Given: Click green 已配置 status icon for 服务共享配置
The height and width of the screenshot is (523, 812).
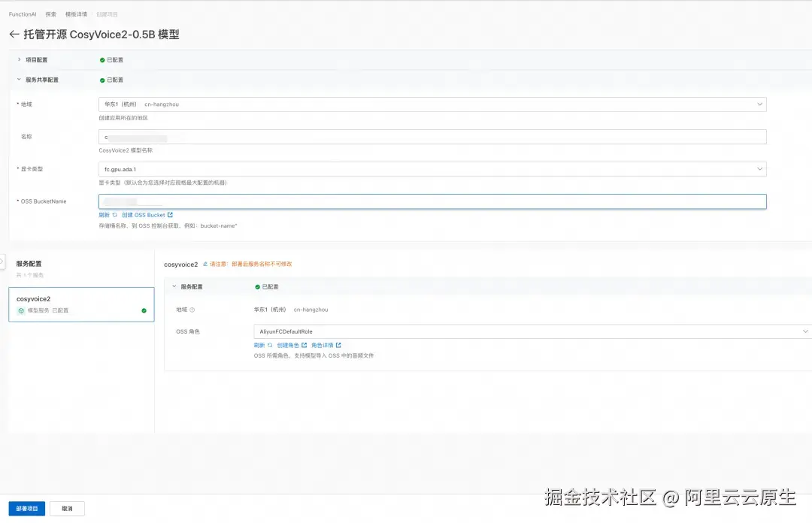Looking at the screenshot, I should pos(102,80).
